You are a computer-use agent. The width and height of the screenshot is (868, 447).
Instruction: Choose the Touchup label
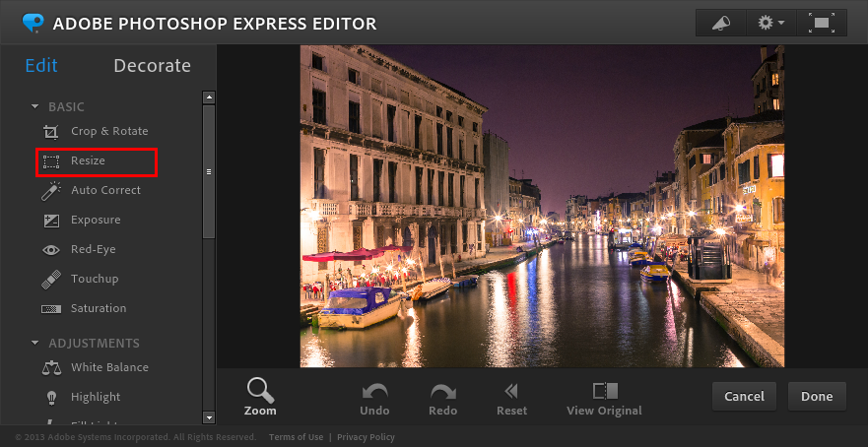95,279
